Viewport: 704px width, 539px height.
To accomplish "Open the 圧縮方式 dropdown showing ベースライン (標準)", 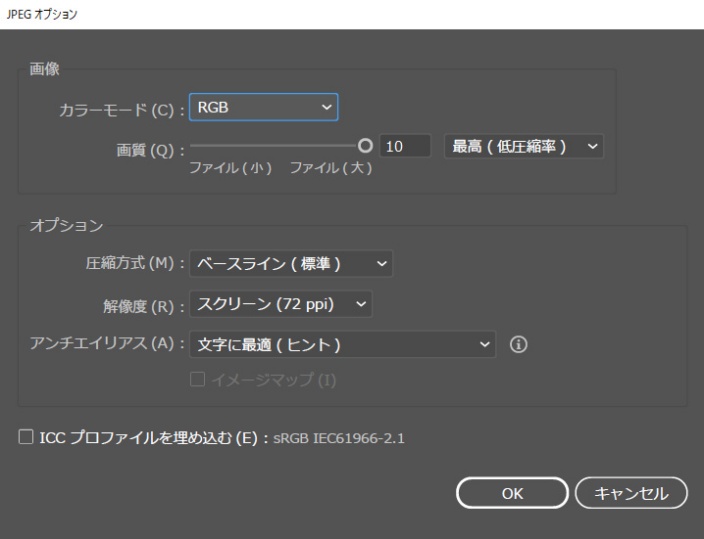I will (x=291, y=263).
